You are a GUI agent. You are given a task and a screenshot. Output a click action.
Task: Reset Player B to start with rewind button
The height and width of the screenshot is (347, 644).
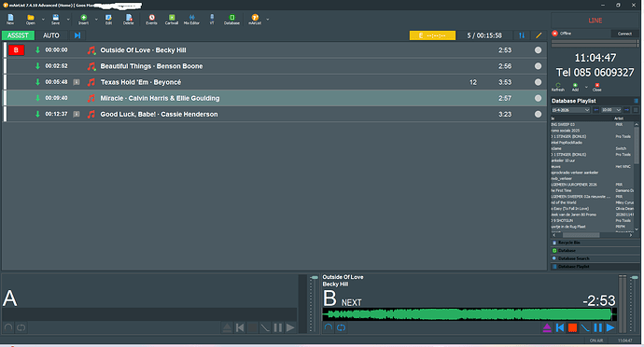(x=560, y=327)
